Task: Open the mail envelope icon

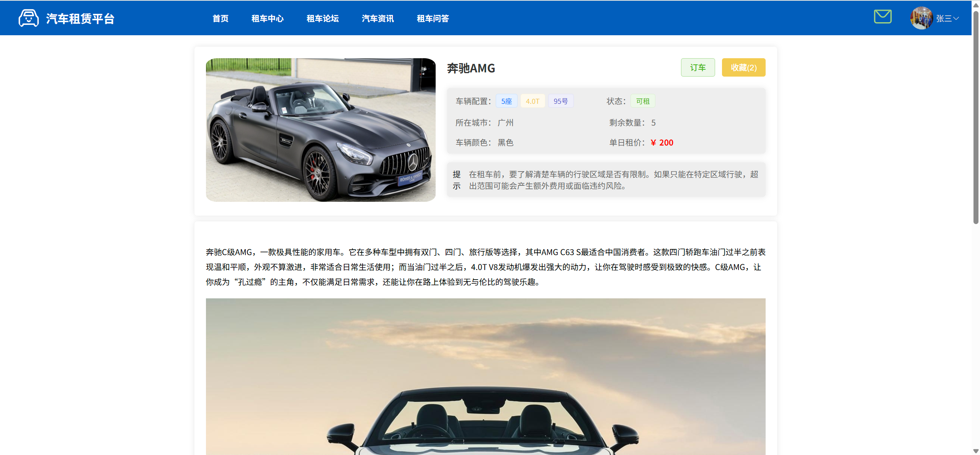Action: (882, 17)
